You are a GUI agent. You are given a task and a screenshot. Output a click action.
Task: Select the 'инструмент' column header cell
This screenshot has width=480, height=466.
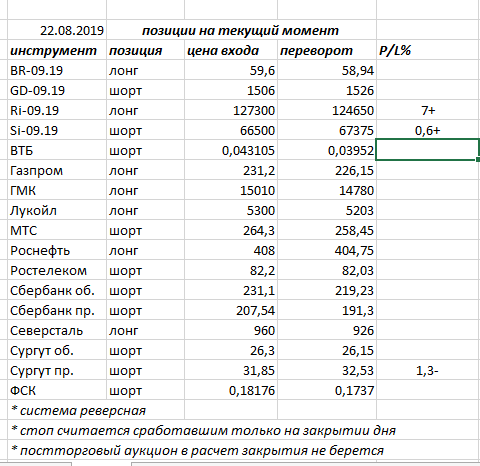click(57, 50)
